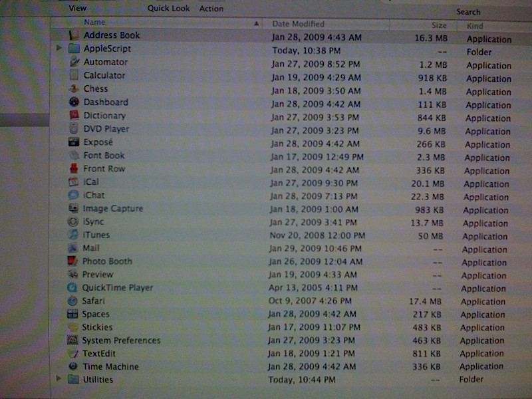The width and height of the screenshot is (532, 399).
Task: Select the TextEdit pen icon
Action: click(x=72, y=354)
